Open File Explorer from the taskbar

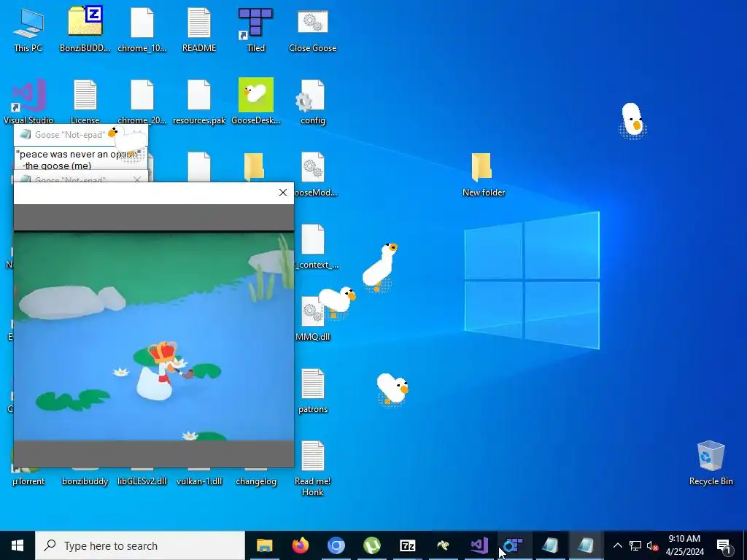(264, 545)
